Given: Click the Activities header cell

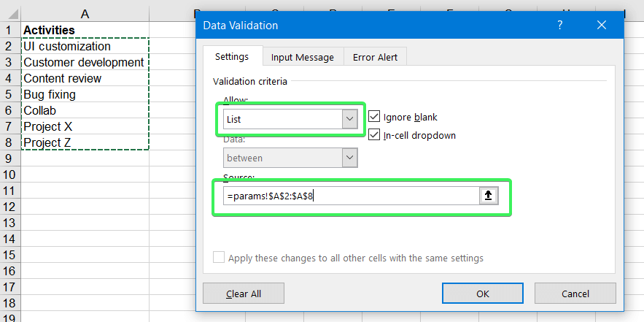Looking at the screenshot, I should point(85,30).
